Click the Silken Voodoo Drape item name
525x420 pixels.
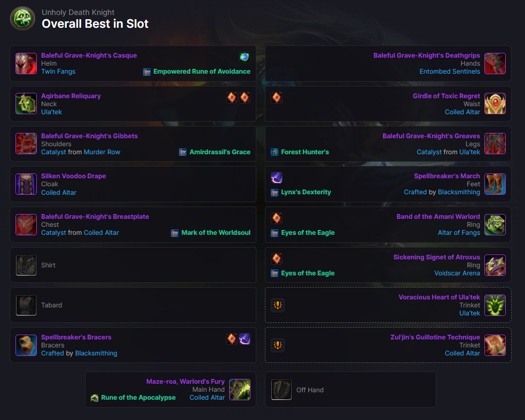click(x=74, y=176)
